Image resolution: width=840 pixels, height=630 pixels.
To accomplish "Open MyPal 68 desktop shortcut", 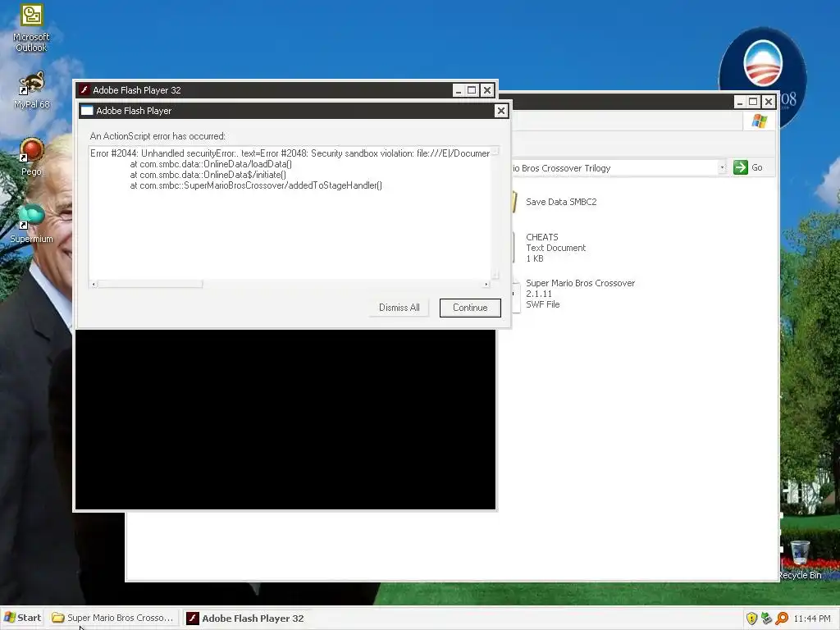I will (32, 90).
